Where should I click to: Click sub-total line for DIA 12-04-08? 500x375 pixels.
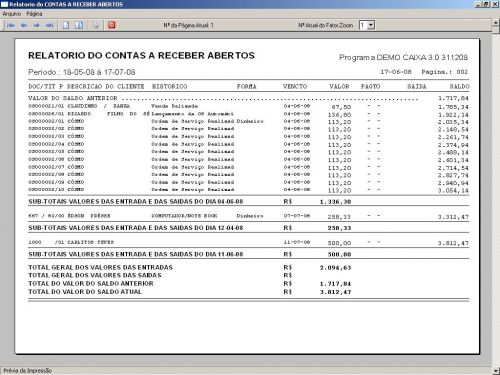tap(136, 228)
